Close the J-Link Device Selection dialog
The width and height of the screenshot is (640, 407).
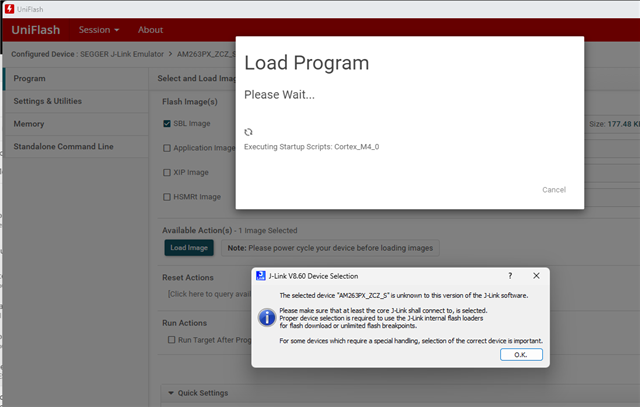point(536,276)
